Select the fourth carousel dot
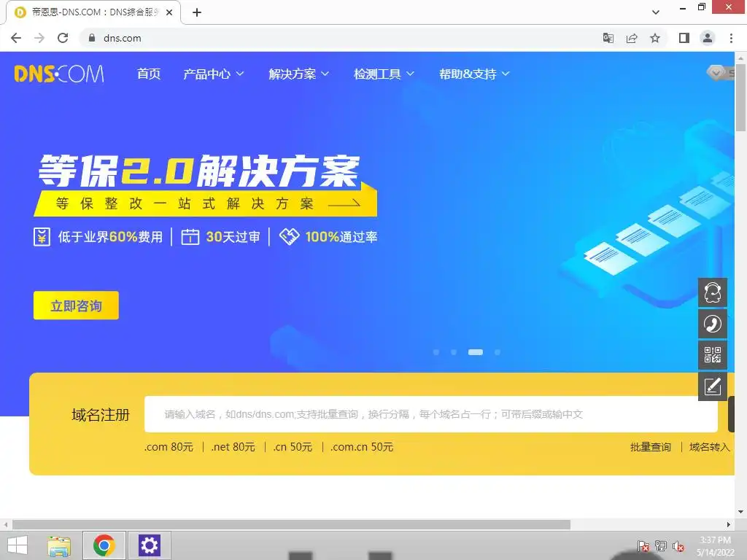 [498, 352]
